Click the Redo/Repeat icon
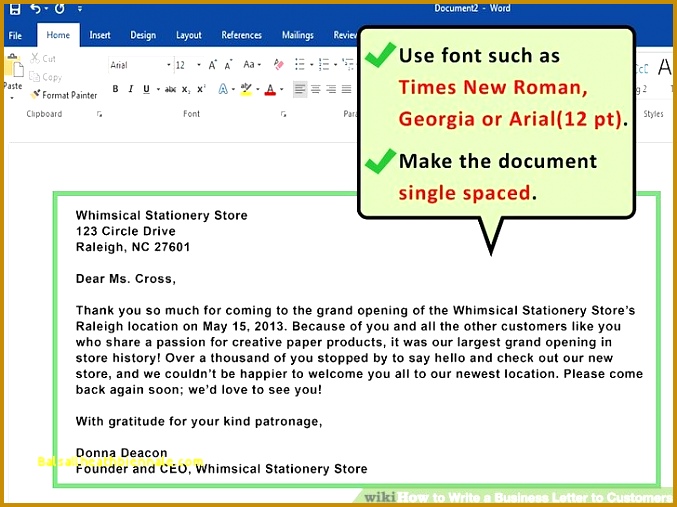Image resolution: width=677 pixels, height=507 pixels. click(60, 9)
